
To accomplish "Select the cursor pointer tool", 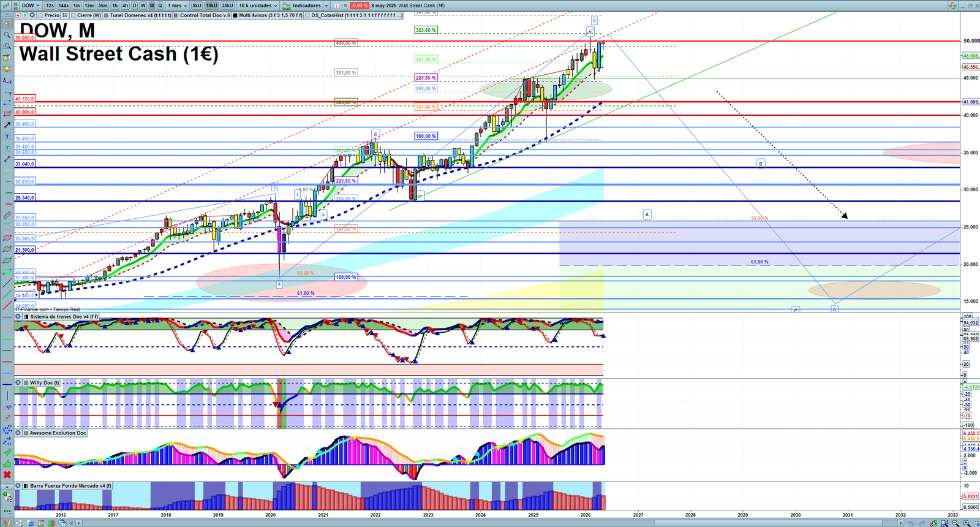I will tap(7, 23).
